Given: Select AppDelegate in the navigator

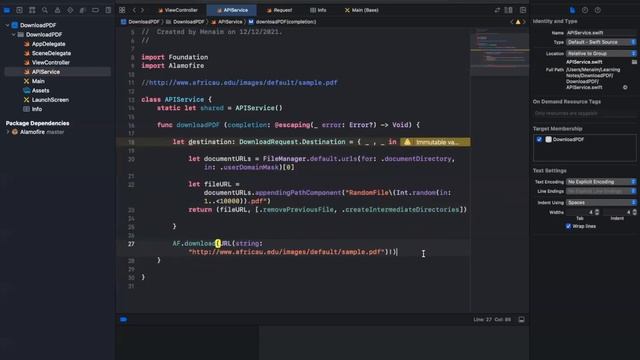Looking at the screenshot, I should pos(49,44).
